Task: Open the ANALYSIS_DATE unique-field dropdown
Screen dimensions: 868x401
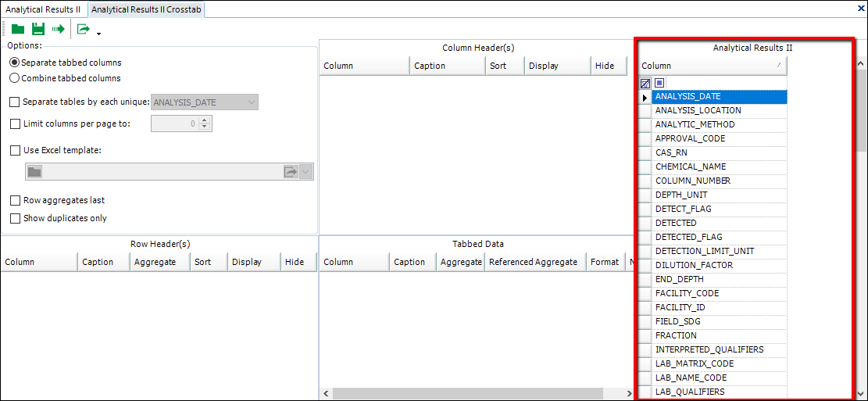Action: coord(251,102)
